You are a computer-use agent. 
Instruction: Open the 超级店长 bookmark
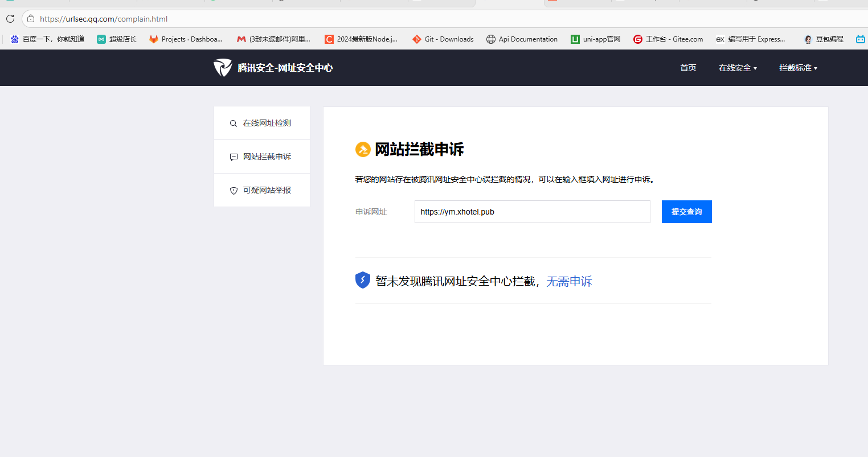[x=117, y=39]
